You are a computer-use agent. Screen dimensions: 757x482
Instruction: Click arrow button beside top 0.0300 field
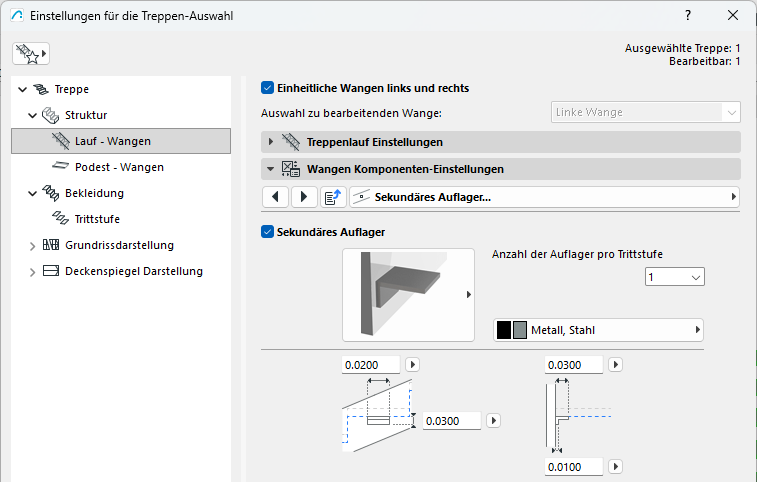617,365
